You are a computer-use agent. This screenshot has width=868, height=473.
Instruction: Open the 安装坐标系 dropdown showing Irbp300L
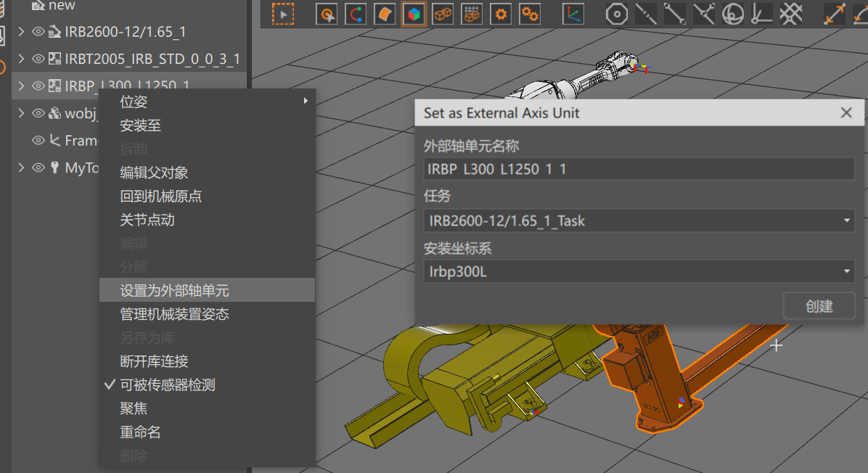pyautogui.click(x=639, y=271)
